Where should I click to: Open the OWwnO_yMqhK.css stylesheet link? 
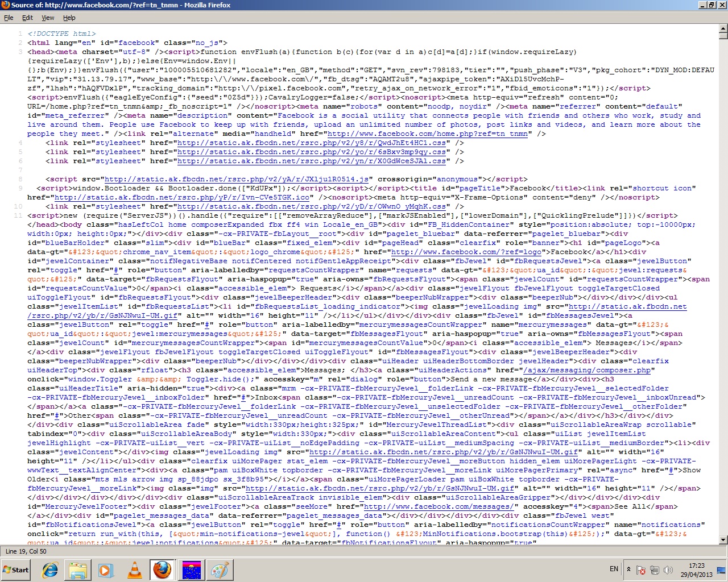click(312, 207)
